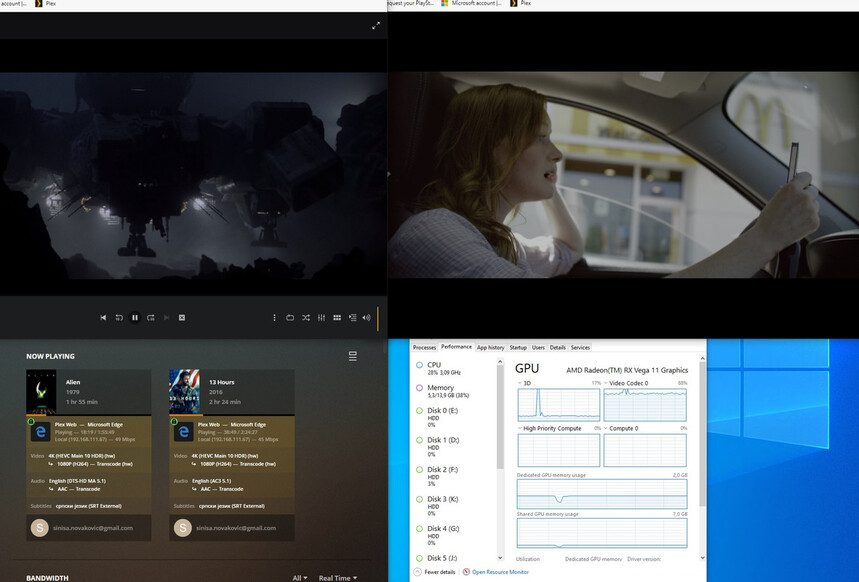Switch to Processes tab in Task Manager

tap(424, 347)
